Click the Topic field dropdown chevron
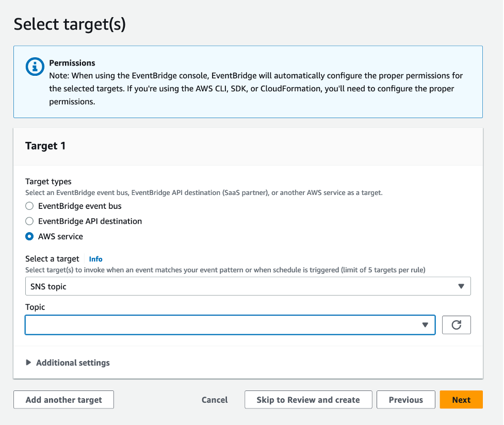Image resolution: width=504 pixels, height=425 pixels. (x=425, y=324)
